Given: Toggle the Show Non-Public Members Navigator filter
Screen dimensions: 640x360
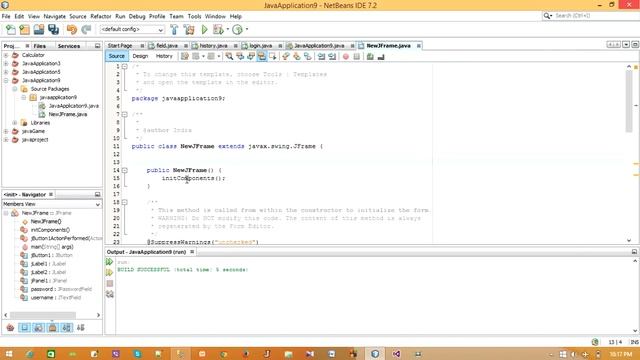Looking at the screenshot, I should (x=53, y=327).
